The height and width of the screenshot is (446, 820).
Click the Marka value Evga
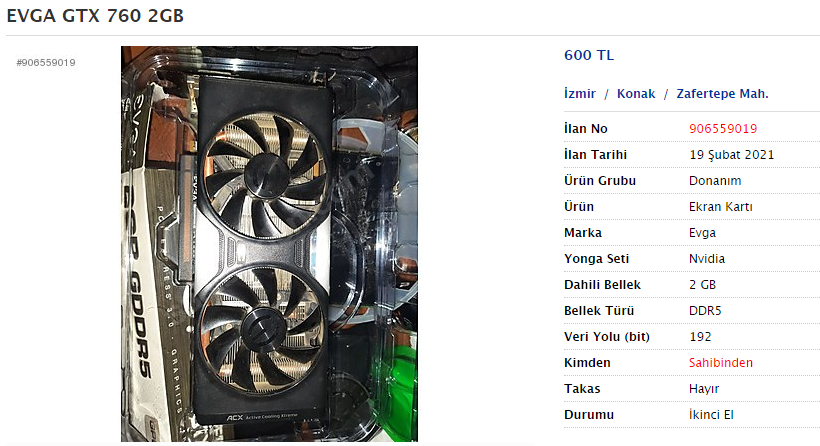point(702,233)
